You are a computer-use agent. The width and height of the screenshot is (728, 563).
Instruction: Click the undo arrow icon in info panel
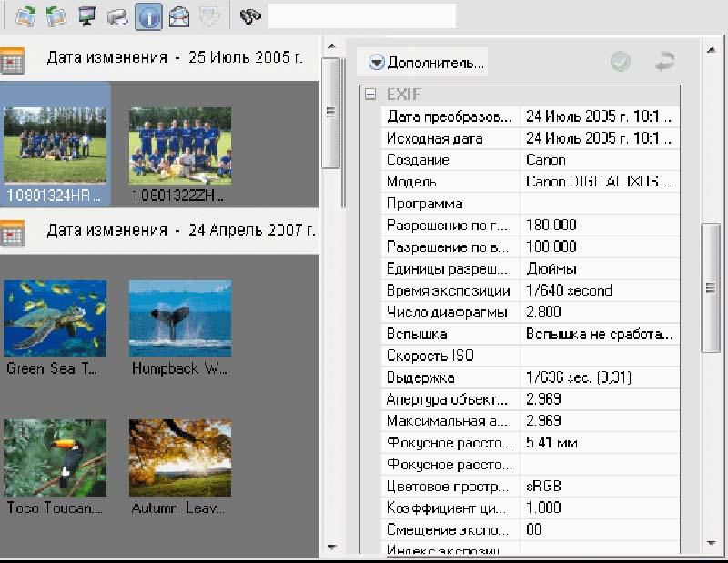(665, 62)
